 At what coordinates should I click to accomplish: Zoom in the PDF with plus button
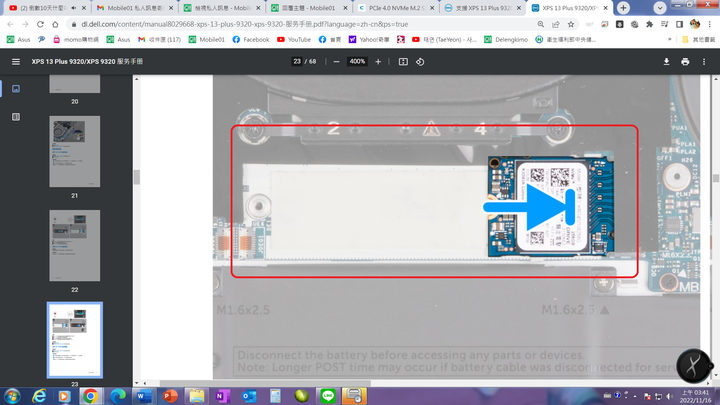pos(378,62)
